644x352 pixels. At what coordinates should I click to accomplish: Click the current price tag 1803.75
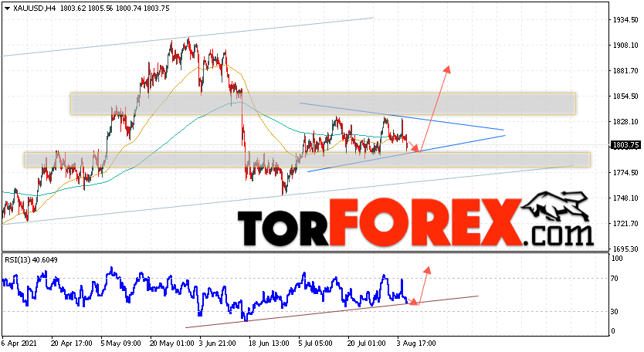[625, 144]
